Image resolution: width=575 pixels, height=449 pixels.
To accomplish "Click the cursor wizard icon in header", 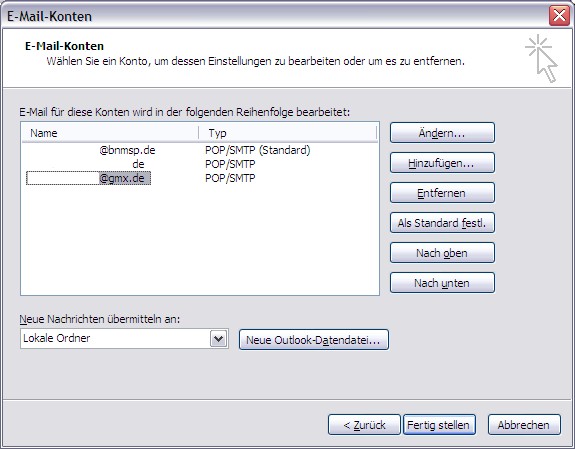I will click(542, 58).
